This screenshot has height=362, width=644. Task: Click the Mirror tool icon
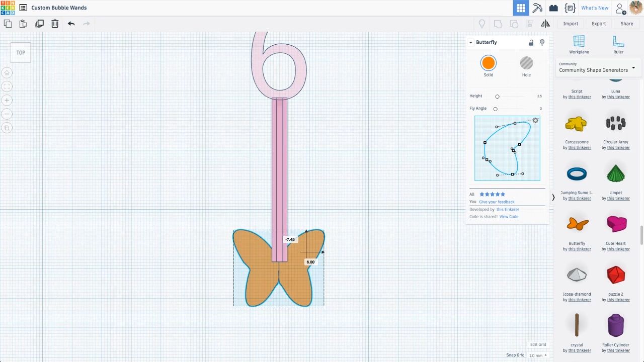coord(545,23)
